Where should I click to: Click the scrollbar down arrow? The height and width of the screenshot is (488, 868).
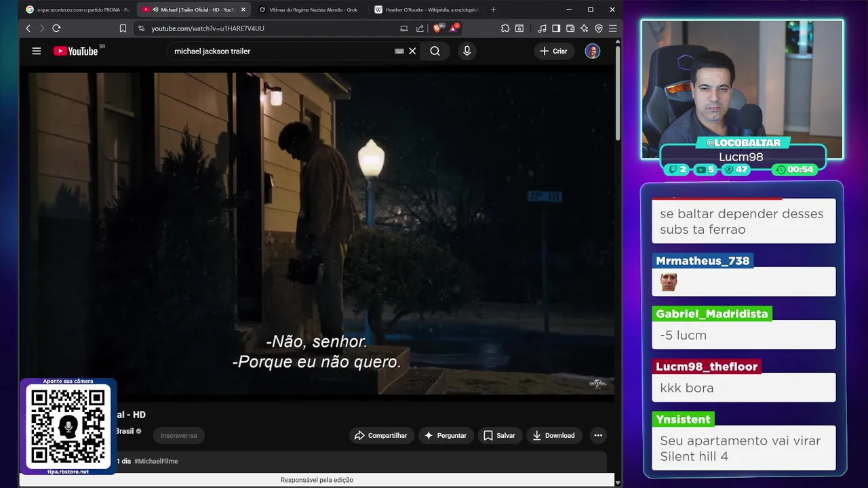[618, 482]
